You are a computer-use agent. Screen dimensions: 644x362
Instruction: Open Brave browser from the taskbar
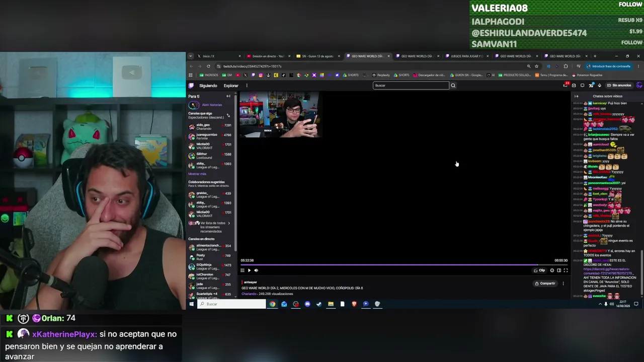click(x=354, y=304)
